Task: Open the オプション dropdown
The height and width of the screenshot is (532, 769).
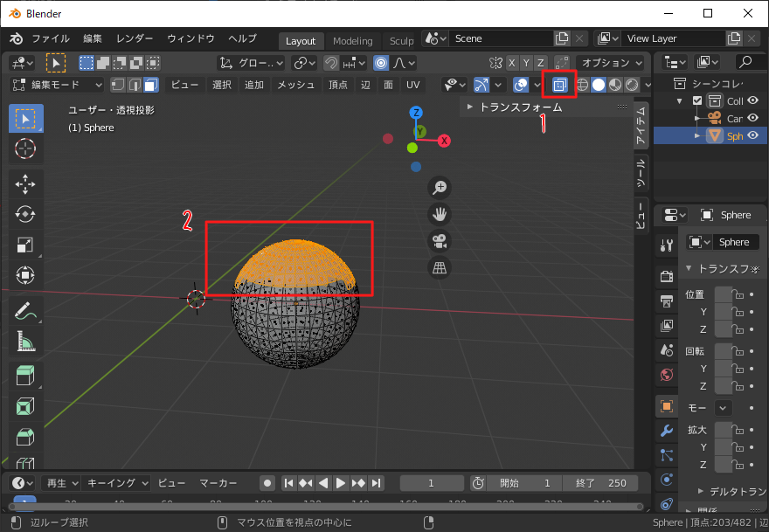Action: 611,63
